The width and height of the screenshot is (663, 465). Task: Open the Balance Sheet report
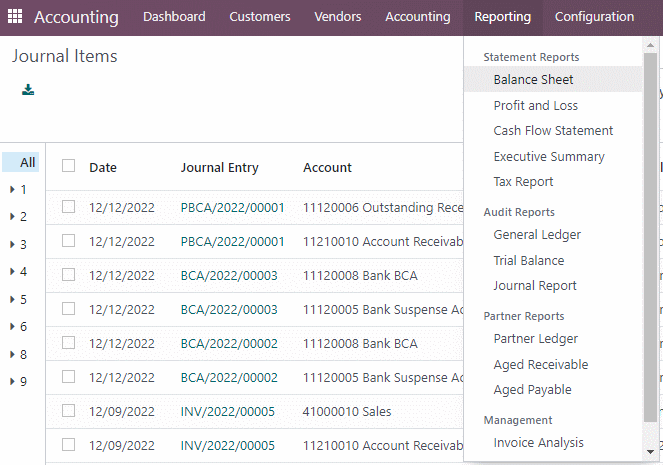click(x=553, y=79)
